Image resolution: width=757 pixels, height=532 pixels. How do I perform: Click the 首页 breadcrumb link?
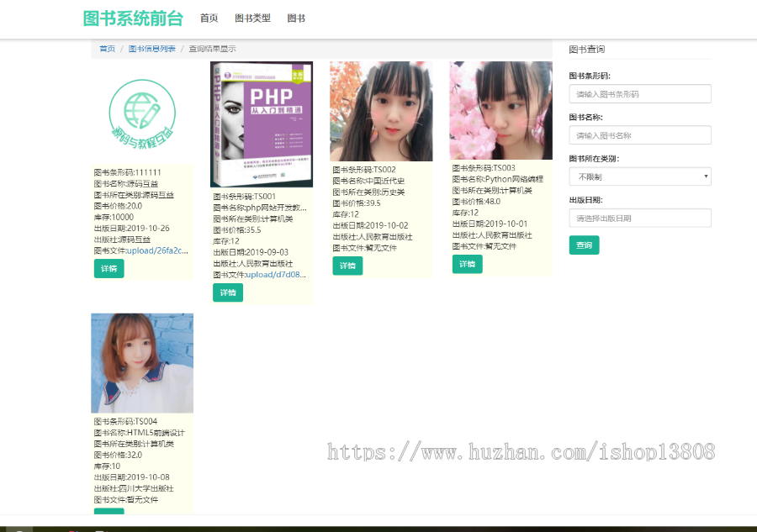[107, 49]
